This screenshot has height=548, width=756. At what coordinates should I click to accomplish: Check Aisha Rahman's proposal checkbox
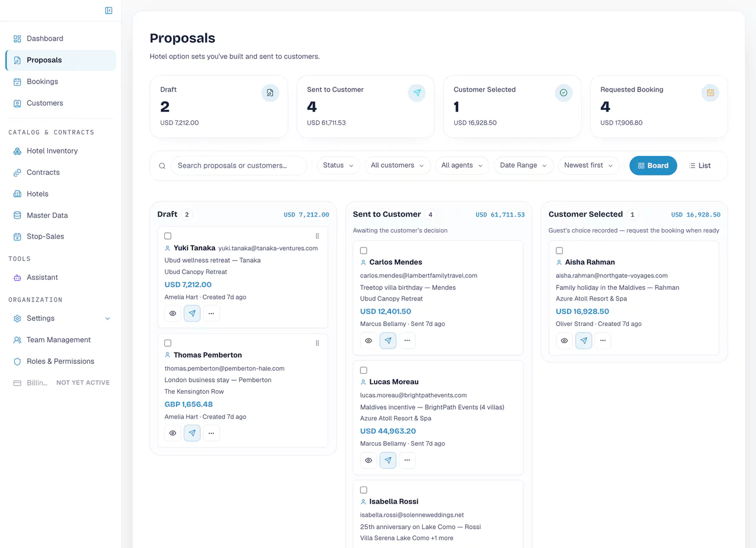coord(559,251)
